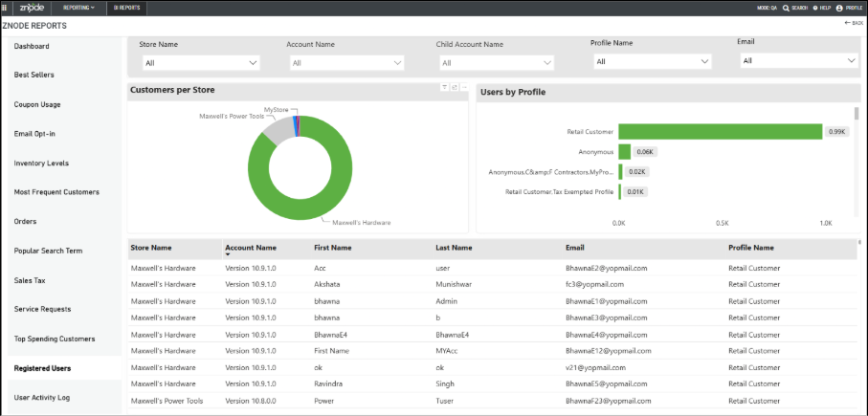Image resolution: width=868 pixels, height=416 pixels.
Task: Expand the Store Name dropdown
Action: 201,63
